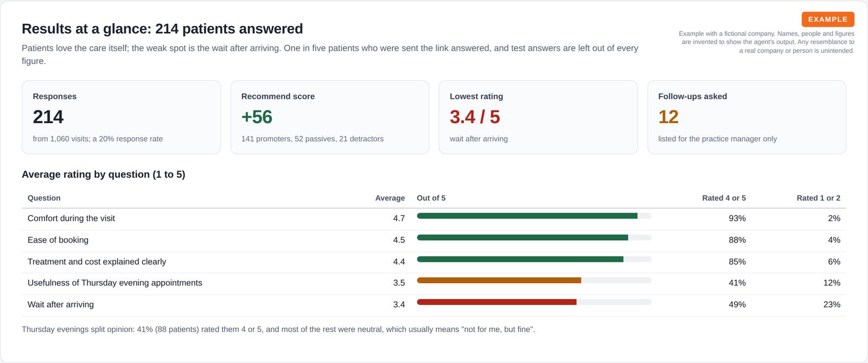Click '141 promoters, 52 passives, 21 detractors' text
868x363 pixels.
click(312, 139)
